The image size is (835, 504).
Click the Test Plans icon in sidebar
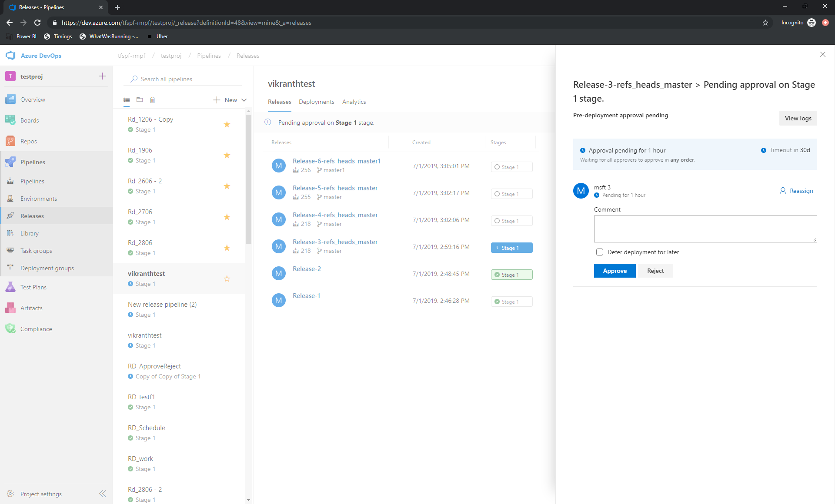coord(11,287)
